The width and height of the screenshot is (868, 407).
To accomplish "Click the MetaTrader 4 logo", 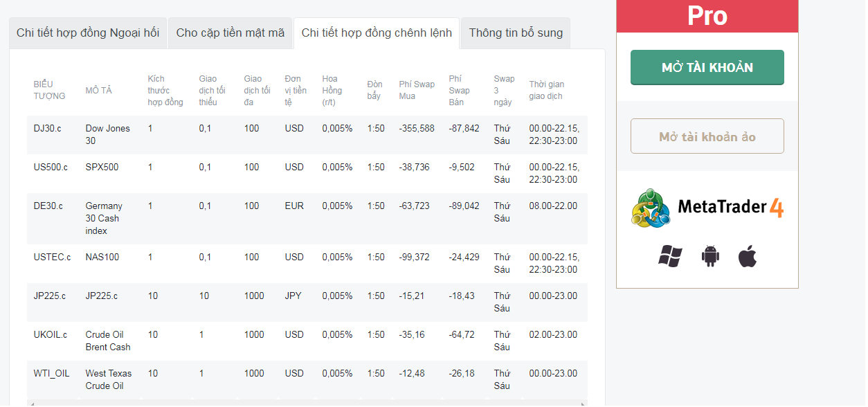I will (707, 208).
